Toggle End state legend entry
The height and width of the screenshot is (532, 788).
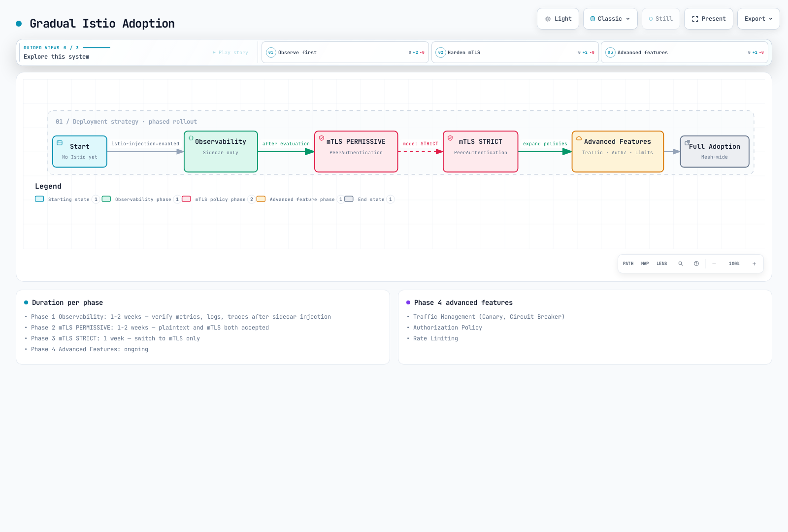coord(369,199)
